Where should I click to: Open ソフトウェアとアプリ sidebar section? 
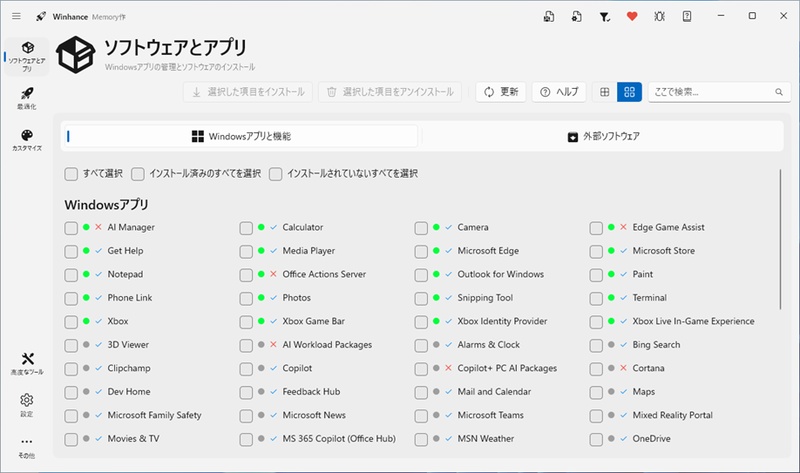tap(27, 57)
